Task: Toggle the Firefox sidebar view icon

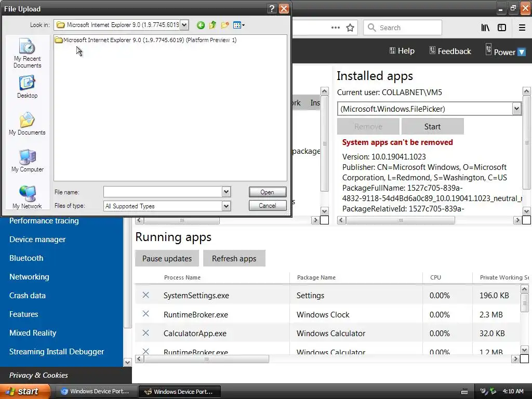Action: pos(502,28)
